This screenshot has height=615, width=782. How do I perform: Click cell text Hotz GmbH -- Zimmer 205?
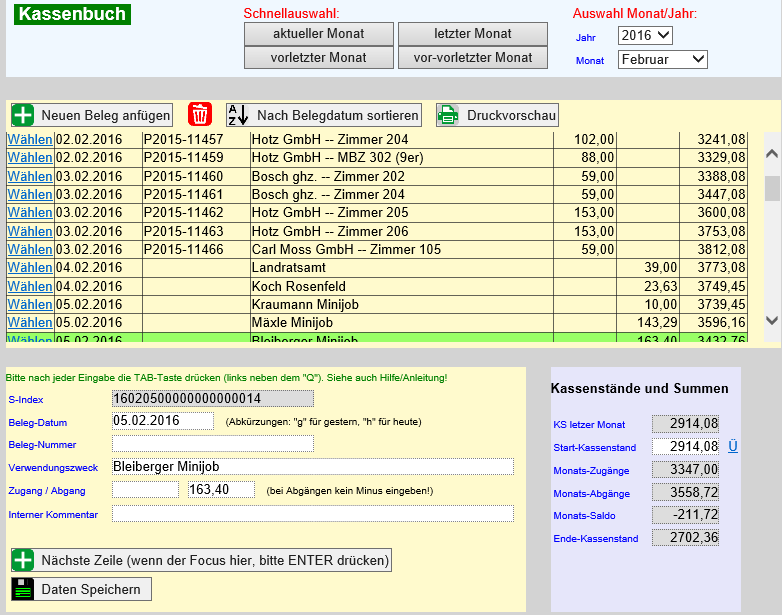[x=330, y=212]
